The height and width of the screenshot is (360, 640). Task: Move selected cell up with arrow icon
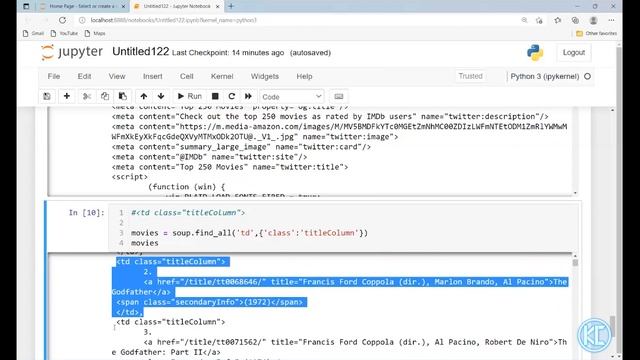click(144, 96)
